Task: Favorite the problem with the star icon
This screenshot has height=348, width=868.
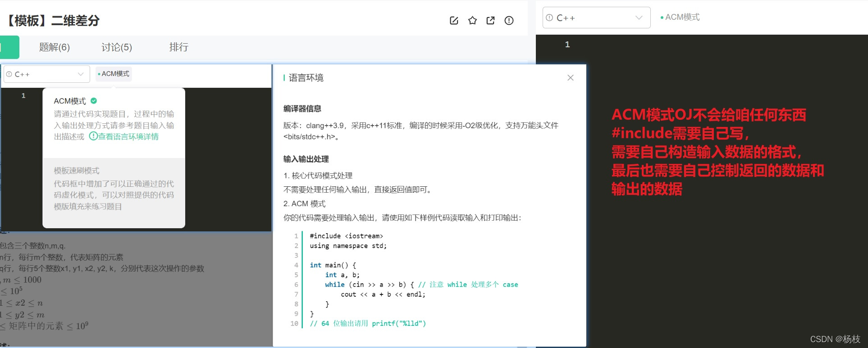Action: (x=472, y=20)
